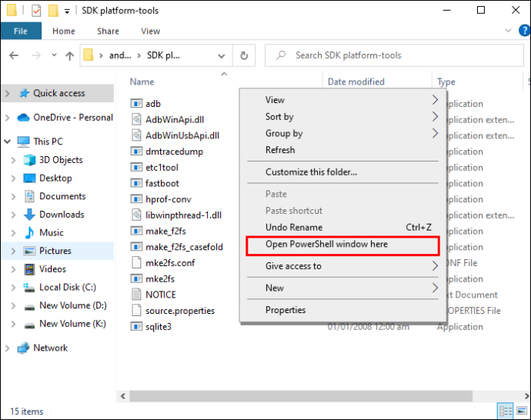
Task: Collapse the This PC tree node
Action: pyautogui.click(x=8, y=142)
